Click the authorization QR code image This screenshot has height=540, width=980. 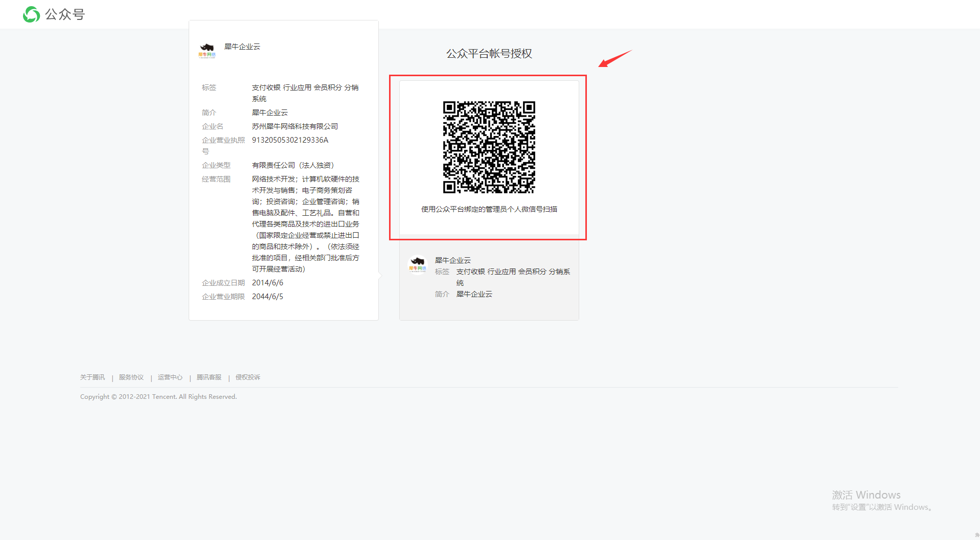489,147
